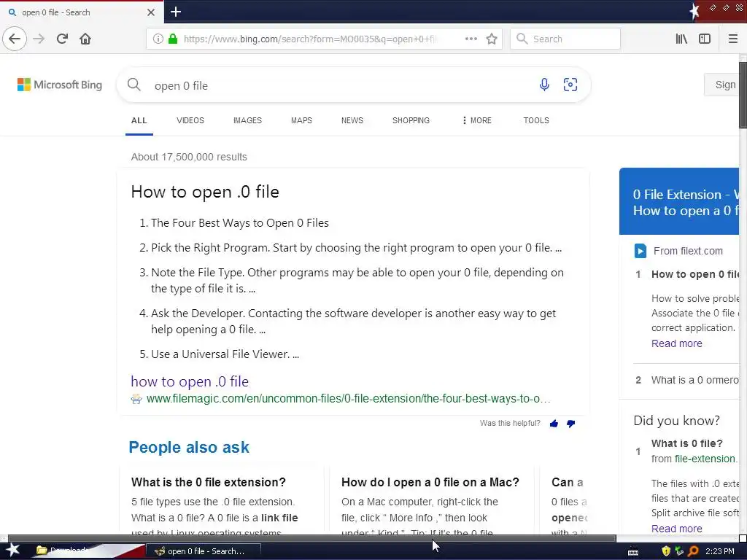This screenshot has width=747, height=560.
Task: Click the keyboard icon in taskbar
Action: (633, 552)
